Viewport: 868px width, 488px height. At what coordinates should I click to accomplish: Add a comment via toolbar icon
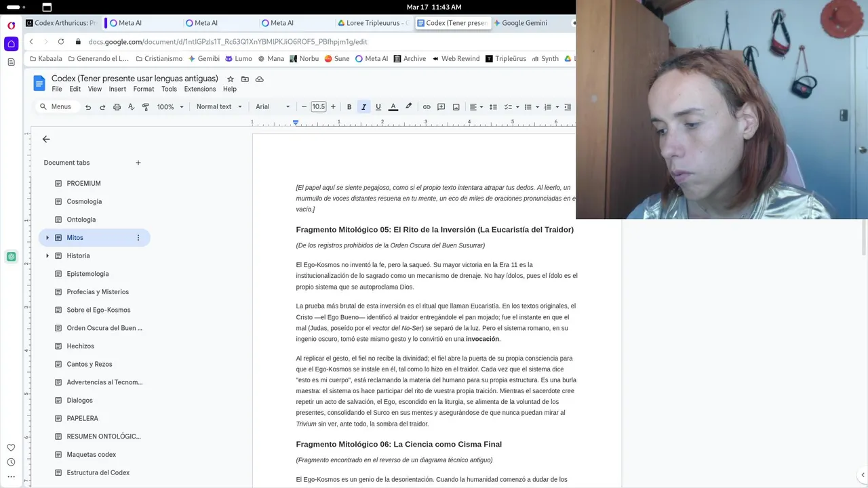pyautogui.click(x=441, y=107)
